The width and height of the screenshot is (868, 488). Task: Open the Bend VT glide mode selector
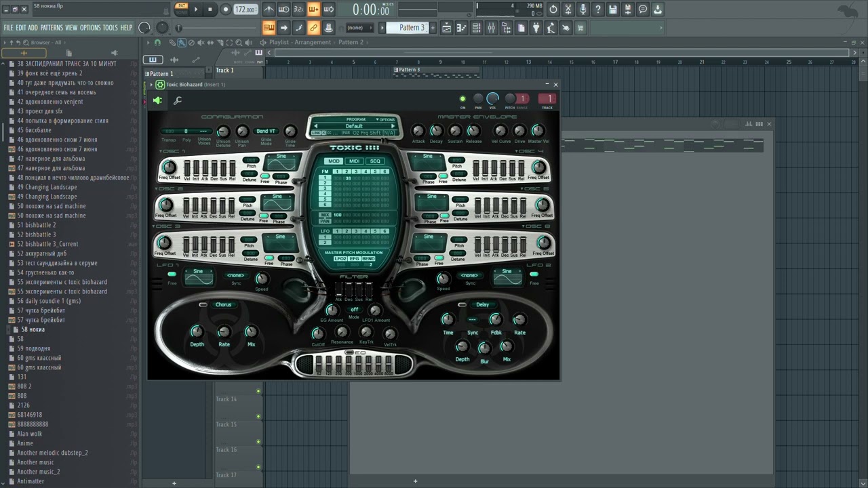[266, 131]
